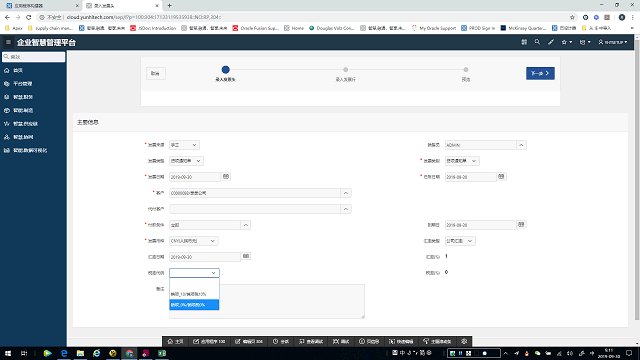Screen dimensions: 640x360
Task: Click Edit Page 304 in developer toolbar
Action: [249, 341]
